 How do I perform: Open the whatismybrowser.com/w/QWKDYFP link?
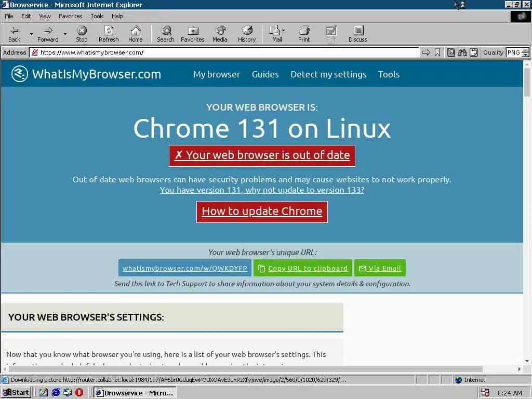pyautogui.click(x=185, y=268)
